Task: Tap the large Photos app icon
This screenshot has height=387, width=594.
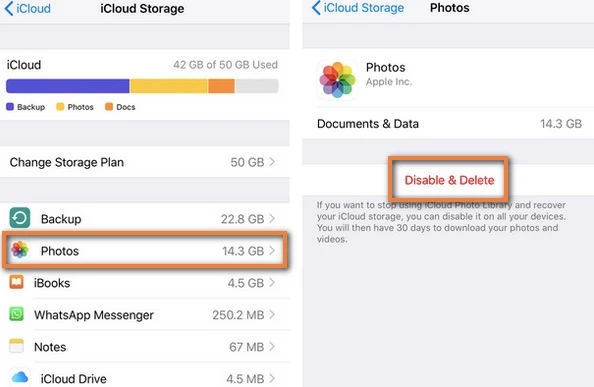Action: [x=337, y=80]
